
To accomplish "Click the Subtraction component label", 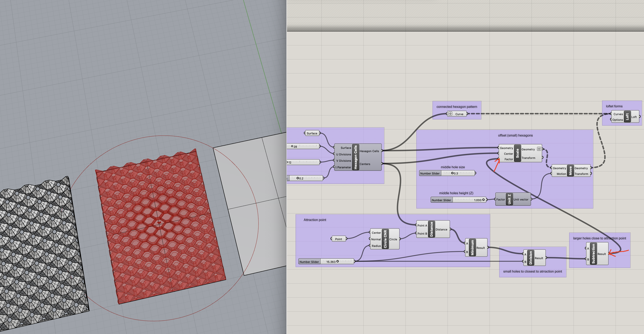I will point(593,254).
